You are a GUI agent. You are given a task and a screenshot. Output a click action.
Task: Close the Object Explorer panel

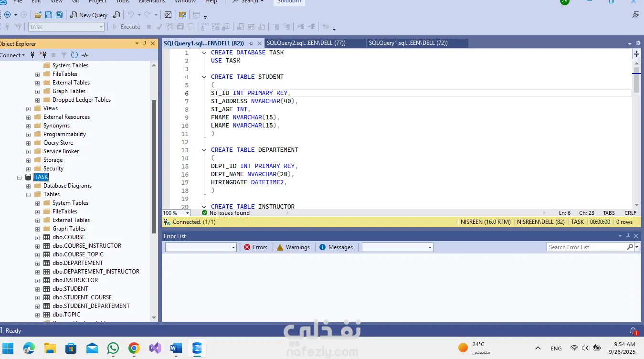click(x=153, y=43)
